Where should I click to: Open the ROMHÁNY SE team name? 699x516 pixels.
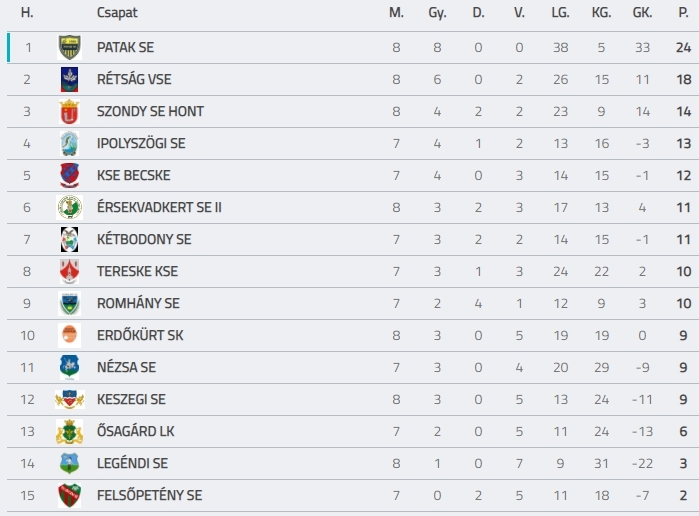tap(138, 303)
